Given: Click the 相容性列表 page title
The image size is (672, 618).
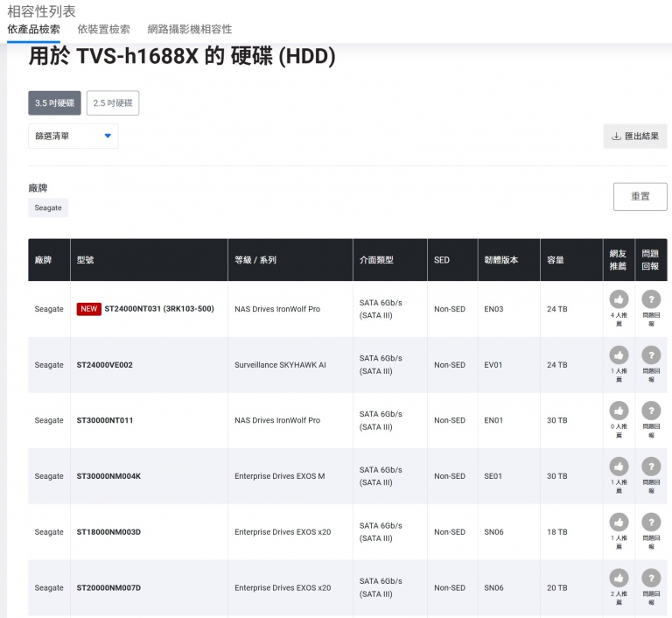Looking at the screenshot, I should click(42, 11).
